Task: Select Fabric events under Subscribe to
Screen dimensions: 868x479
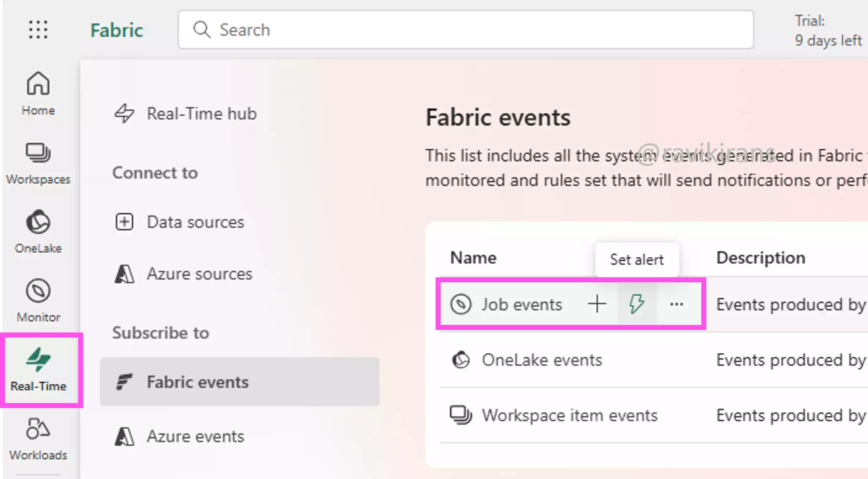Action: point(239,382)
